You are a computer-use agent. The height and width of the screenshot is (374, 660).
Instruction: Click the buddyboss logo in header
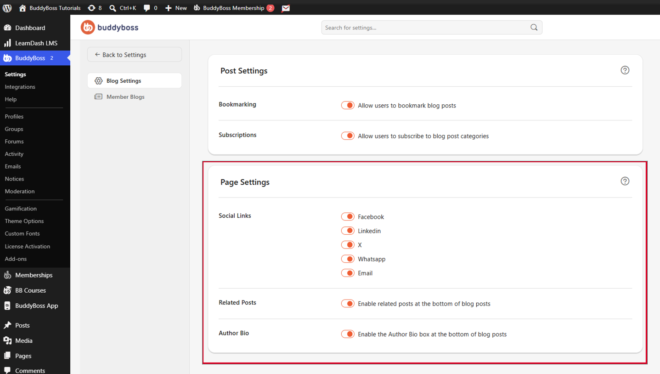click(x=109, y=27)
